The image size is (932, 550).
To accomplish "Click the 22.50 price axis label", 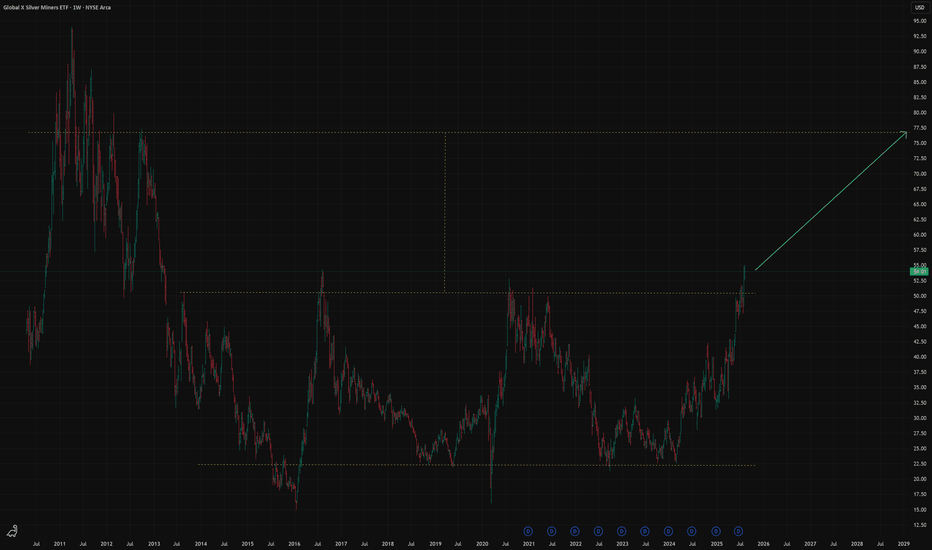I will click(x=920, y=464).
